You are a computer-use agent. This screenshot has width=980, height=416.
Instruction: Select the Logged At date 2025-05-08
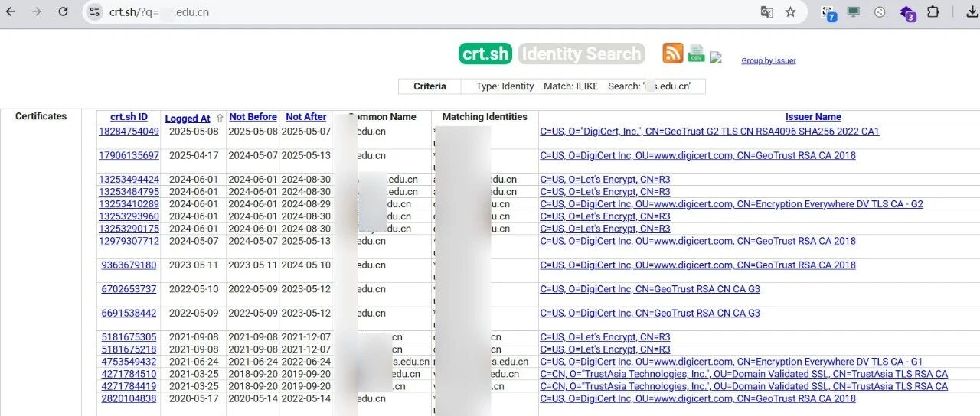point(194,132)
